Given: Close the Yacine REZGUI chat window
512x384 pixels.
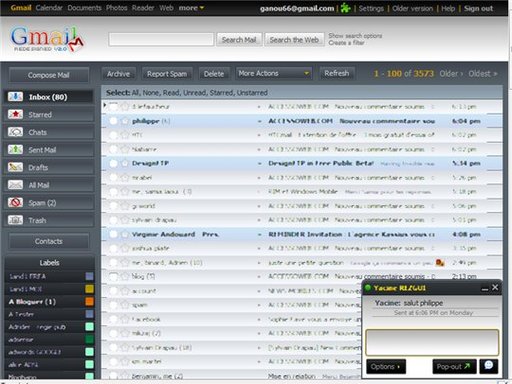Looking at the screenshot, I should point(495,287).
